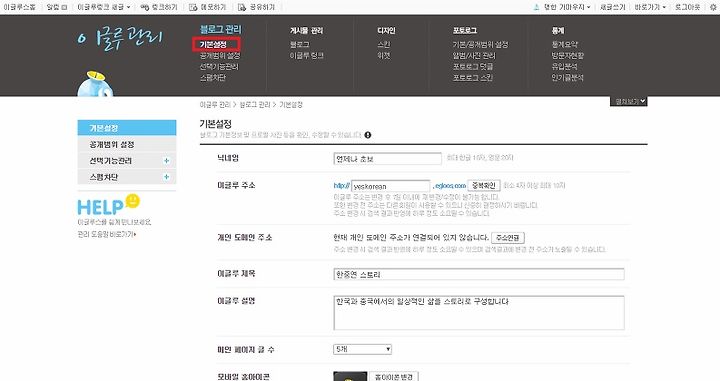Screen dimensions: 720x381
Task: Open the user nickname dropdown in top bar
Action: (x=567, y=7)
